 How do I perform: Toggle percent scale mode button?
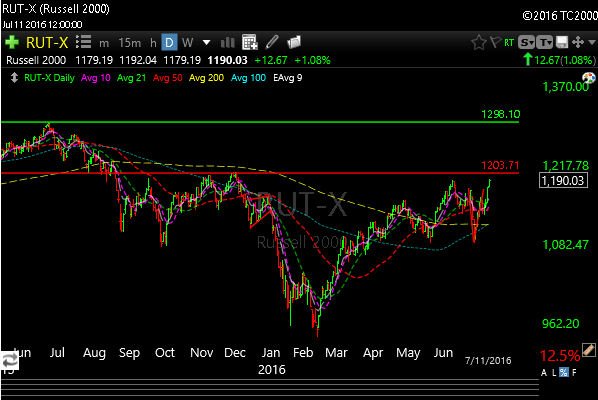564,372
